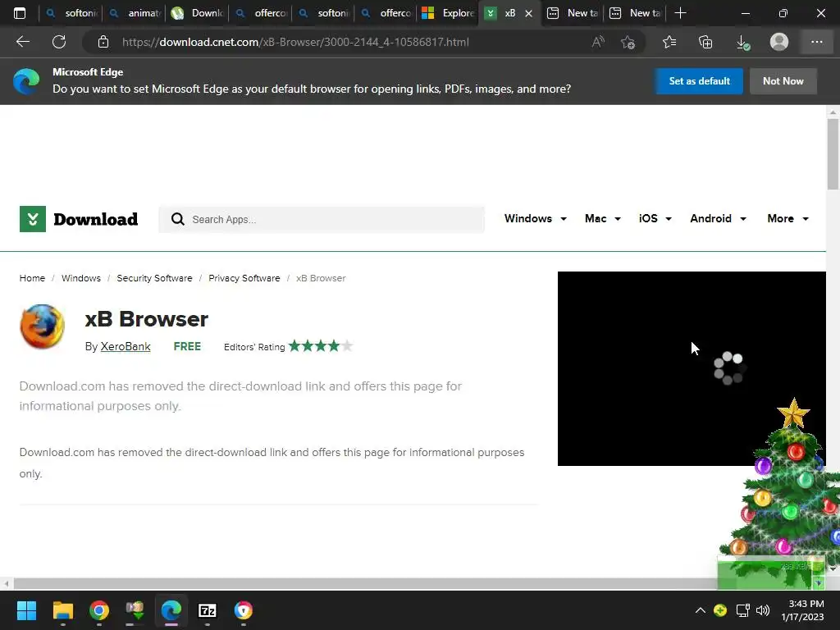Close the xB Browser tab
This screenshot has height=630, width=840.
click(x=529, y=13)
